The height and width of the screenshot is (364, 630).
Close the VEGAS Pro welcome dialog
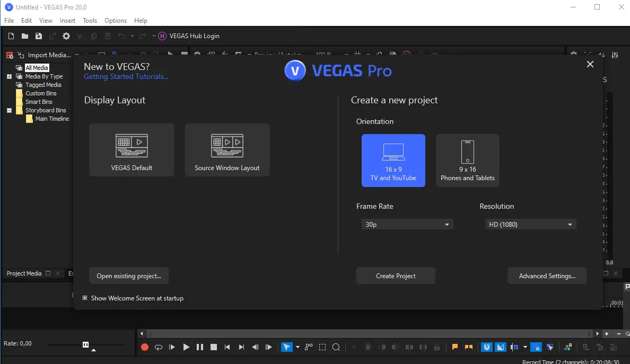[x=590, y=64]
